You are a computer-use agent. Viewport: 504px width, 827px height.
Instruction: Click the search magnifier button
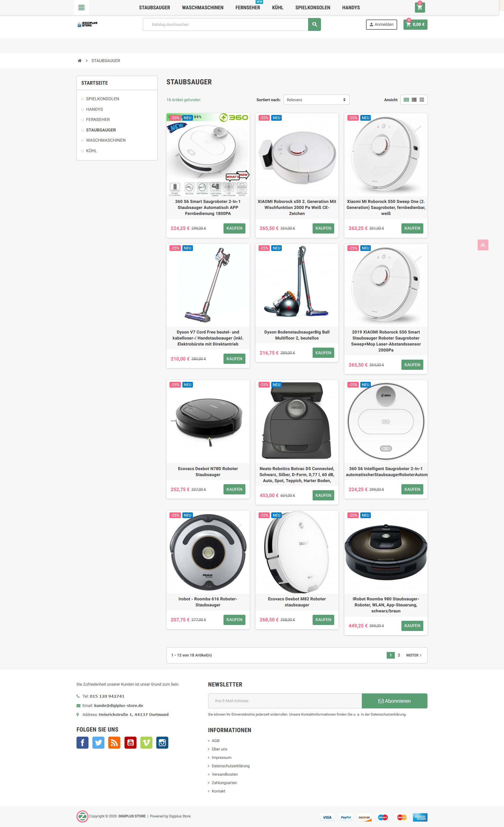(x=314, y=25)
